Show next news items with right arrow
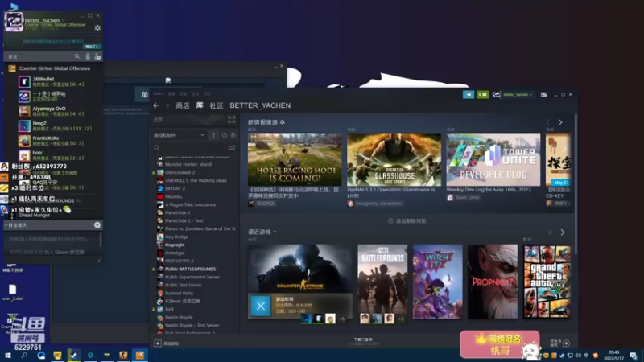The width and height of the screenshot is (644, 362). [560, 122]
